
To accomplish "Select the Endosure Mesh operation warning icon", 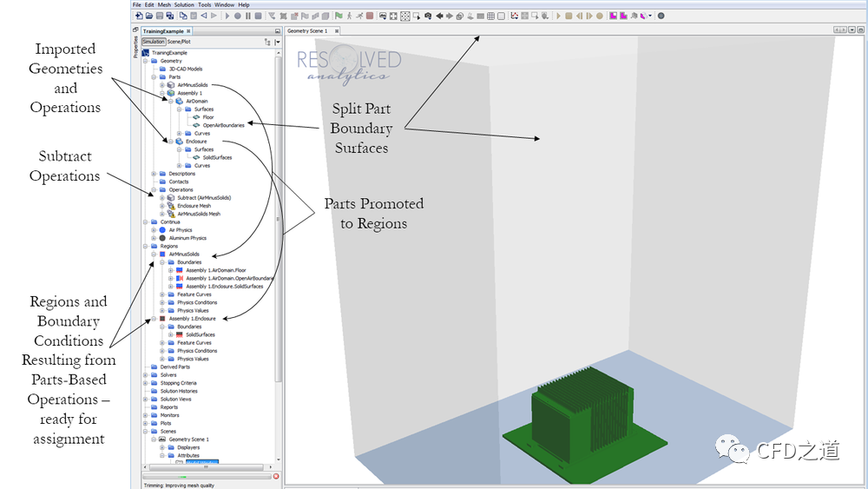I will tap(170, 206).
